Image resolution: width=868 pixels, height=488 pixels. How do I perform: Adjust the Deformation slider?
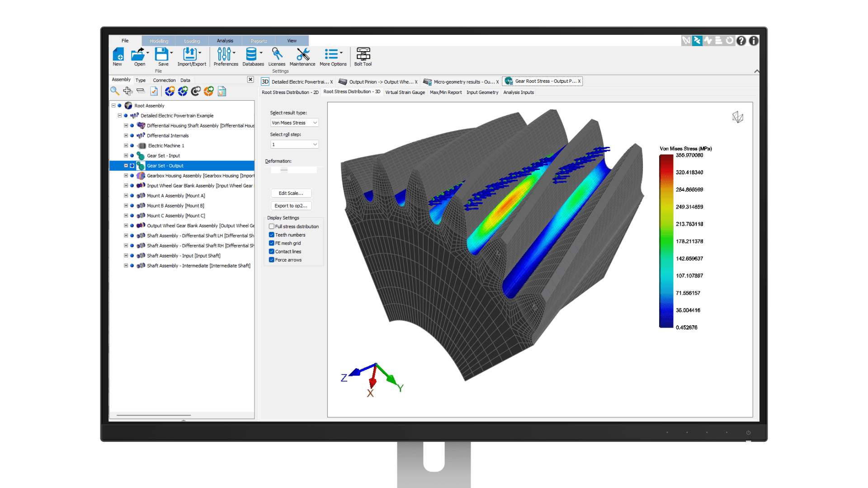pos(284,170)
